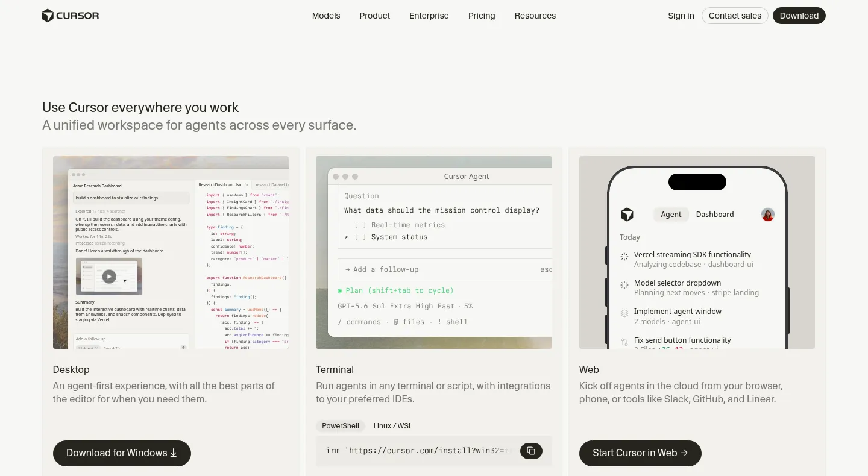Select the Linux / WSL tab
The image size is (868, 476).
(x=393, y=426)
